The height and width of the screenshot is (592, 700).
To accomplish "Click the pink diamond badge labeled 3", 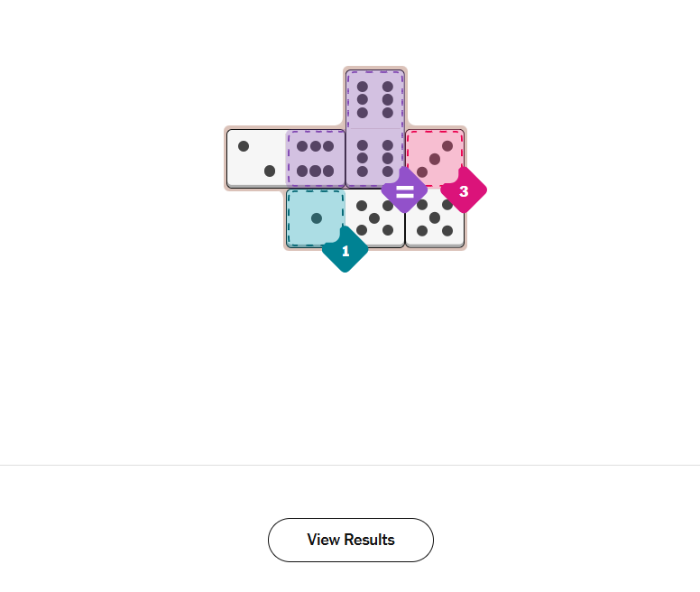I will click(464, 191).
